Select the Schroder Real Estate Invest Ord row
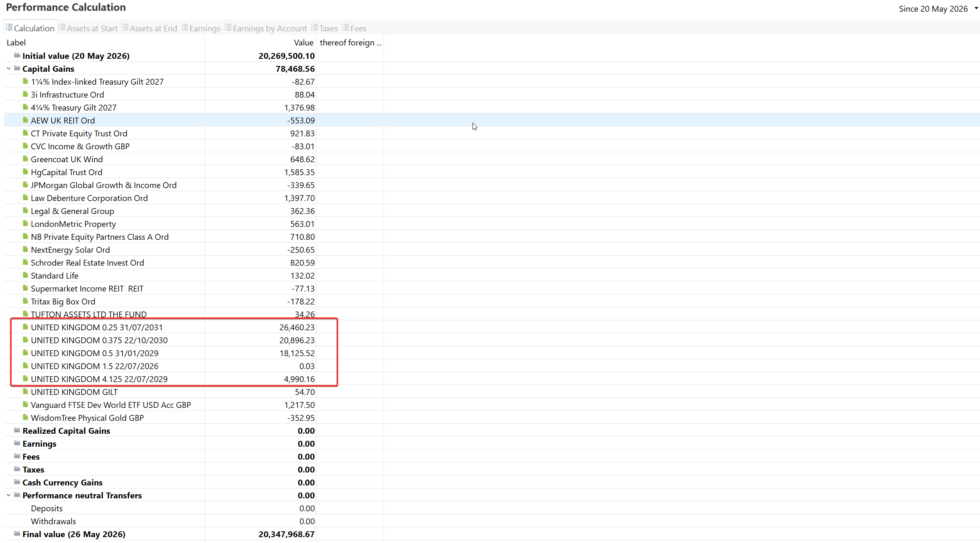This screenshot has height=543, width=980. tap(492, 262)
